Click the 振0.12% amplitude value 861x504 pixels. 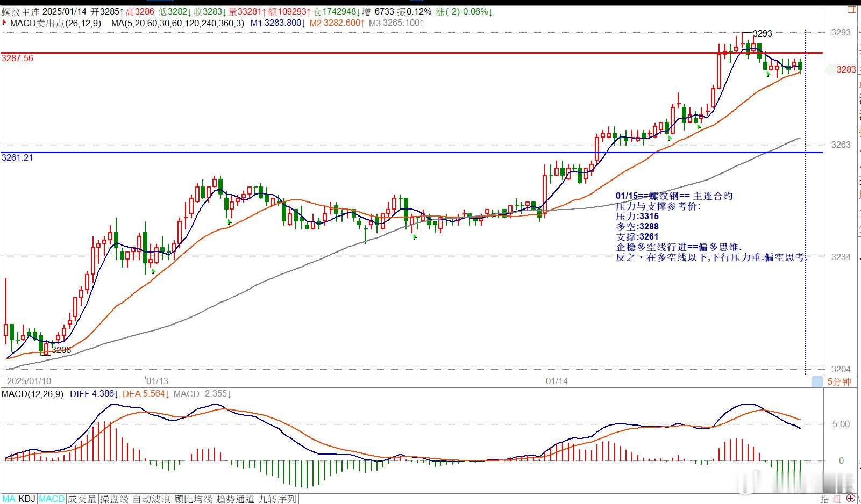pyautogui.click(x=415, y=11)
